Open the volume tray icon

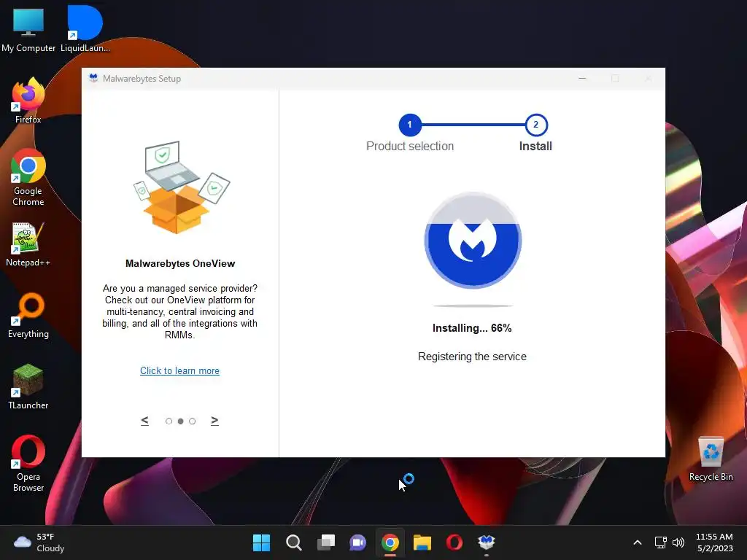pyautogui.click(x=678, y=542)
